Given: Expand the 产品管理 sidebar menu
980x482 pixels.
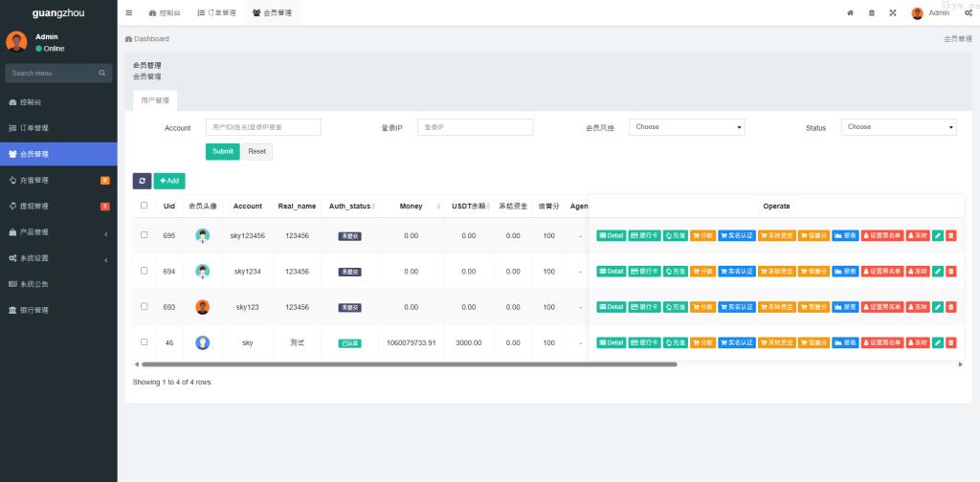Looking at the screenshot, I should point(58,232).
